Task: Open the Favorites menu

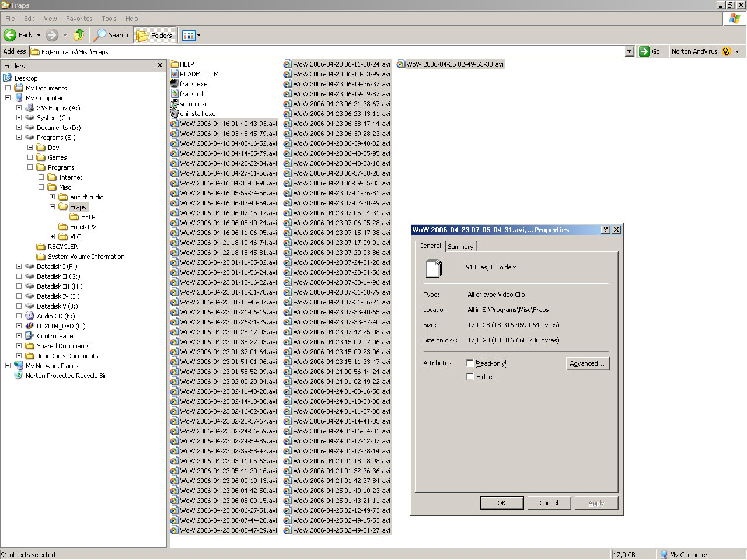Action: tap(79, 19)
